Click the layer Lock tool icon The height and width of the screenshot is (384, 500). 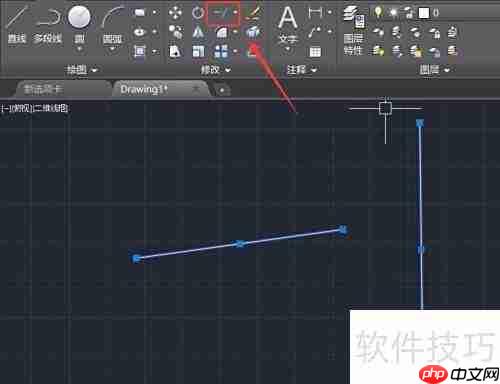click(434, 32)
